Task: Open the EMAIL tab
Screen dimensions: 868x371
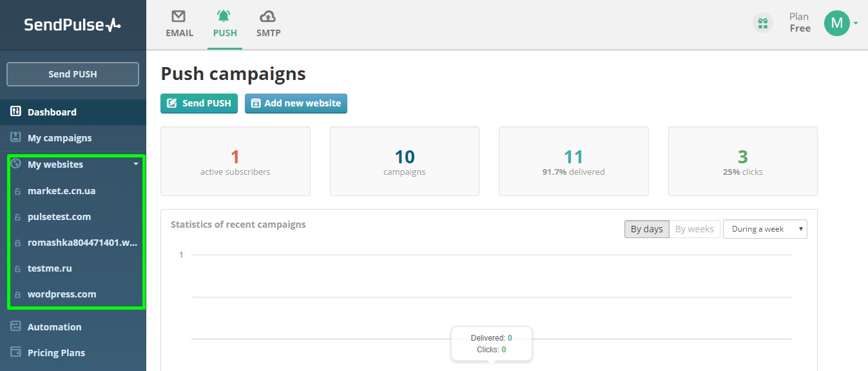Action: pyautogui.click(x=179, y=25)
